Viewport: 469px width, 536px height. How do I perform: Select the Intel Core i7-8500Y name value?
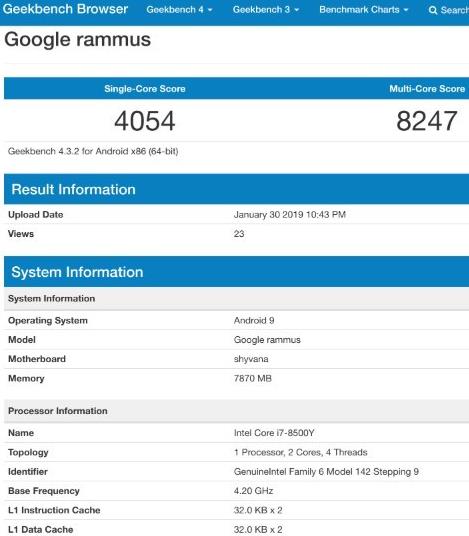point(274,433)
